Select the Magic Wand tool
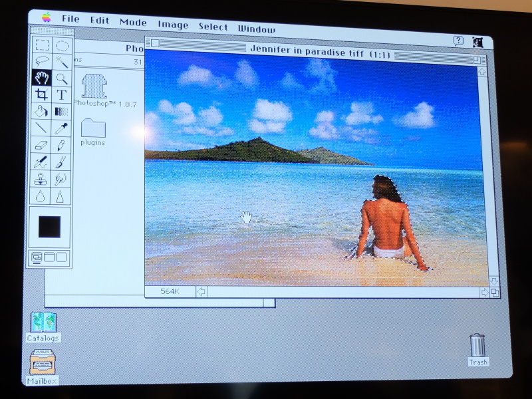 click(x=60, y=62)
